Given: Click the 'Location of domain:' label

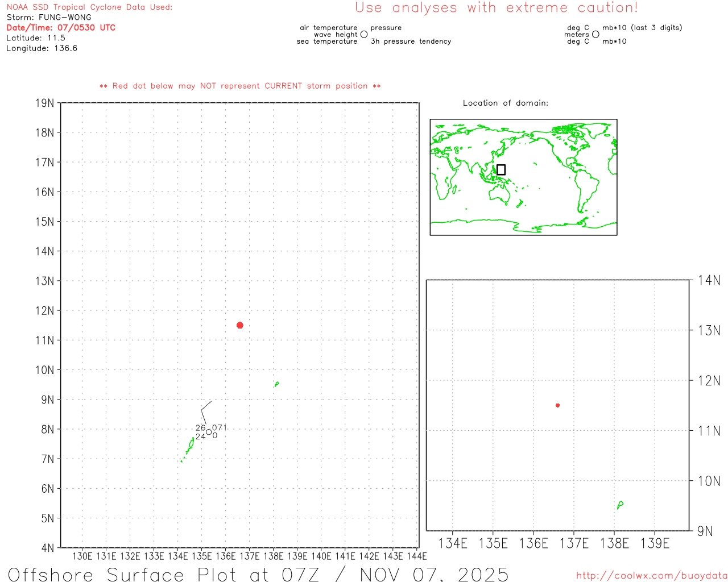Looking at the screenshot, I should pyautogui.click(x=506, y=103).
